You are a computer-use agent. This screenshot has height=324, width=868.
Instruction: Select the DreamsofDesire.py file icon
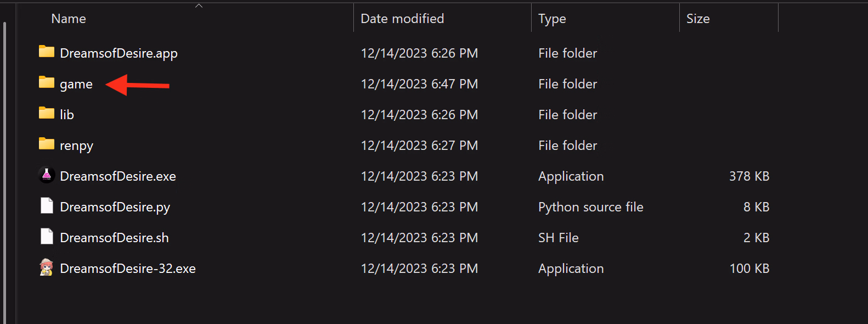click(x=47, y=206)
